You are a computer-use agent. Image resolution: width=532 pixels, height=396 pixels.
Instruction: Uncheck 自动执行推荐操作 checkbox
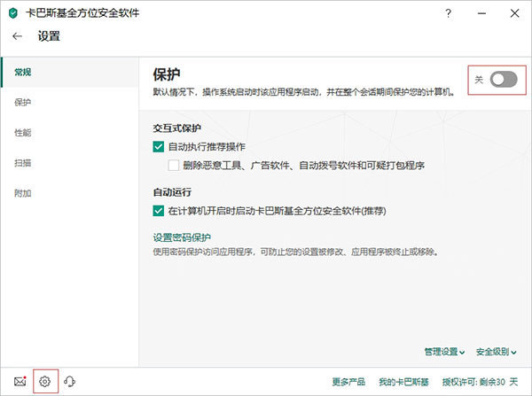point(159,146)
